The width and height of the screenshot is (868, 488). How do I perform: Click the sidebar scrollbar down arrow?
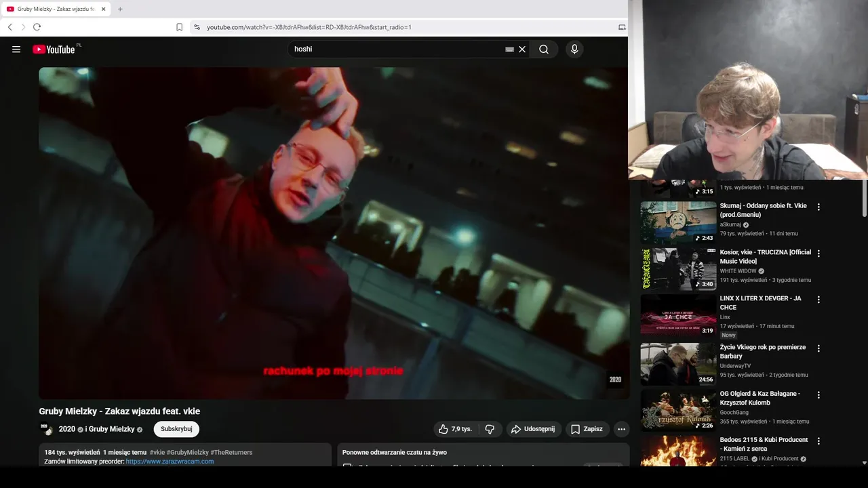pos(864,463)
